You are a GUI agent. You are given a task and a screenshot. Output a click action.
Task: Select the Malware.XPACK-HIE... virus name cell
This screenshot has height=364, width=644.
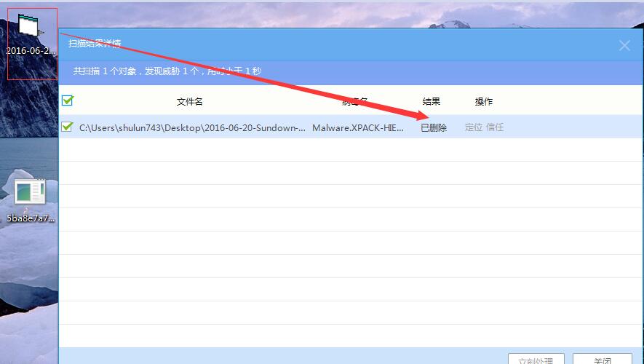358,128
